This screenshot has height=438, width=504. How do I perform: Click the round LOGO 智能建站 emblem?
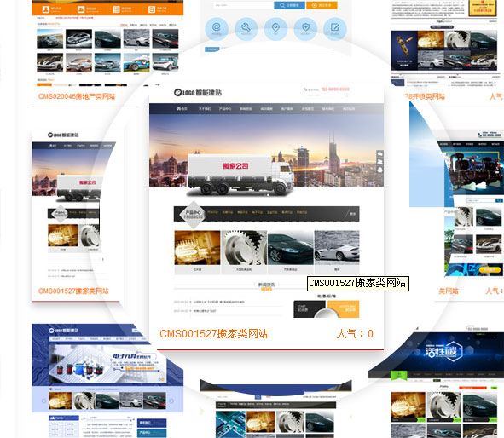pyautogui.click(x=177, y=93)
